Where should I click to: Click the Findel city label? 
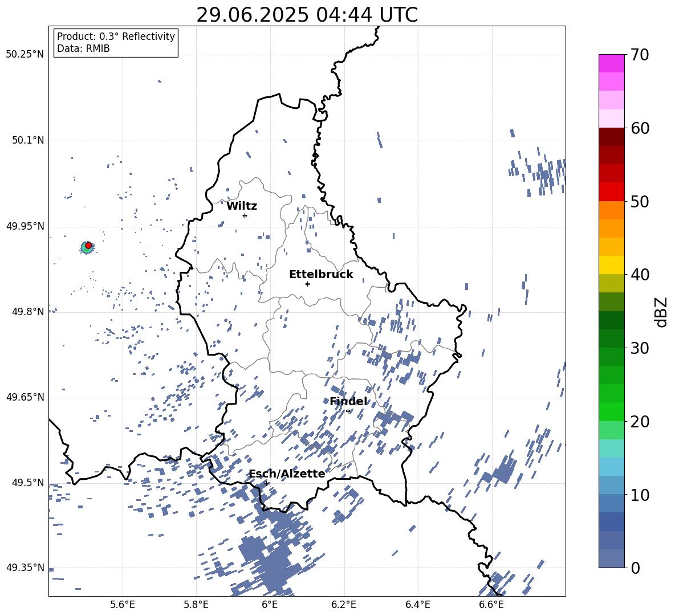pos(348,401)
